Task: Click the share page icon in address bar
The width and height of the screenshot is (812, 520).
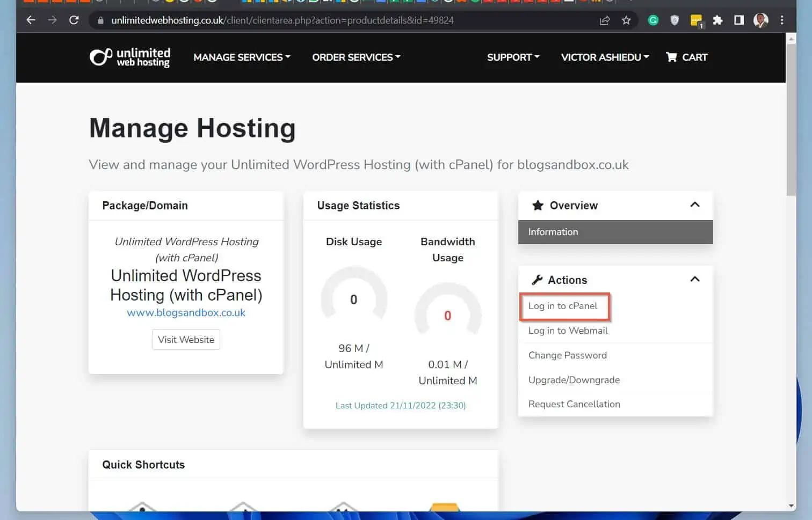Action: click(x=605, y=20)
